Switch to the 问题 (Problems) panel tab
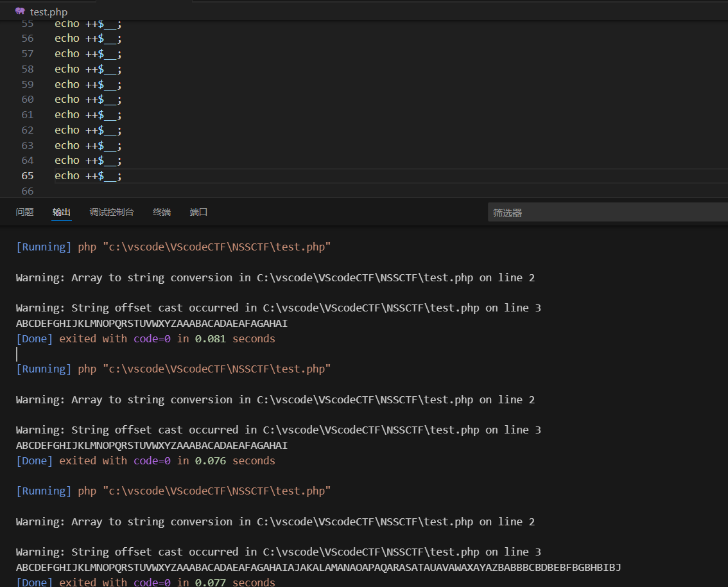Image resolution: width=728 pixels, height=587 pixels. point(24,212)
